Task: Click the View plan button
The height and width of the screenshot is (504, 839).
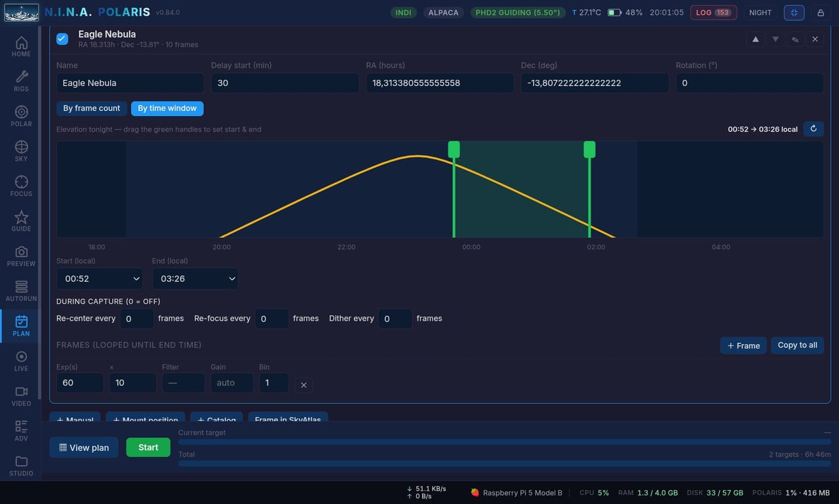Action: pos(84,448)
